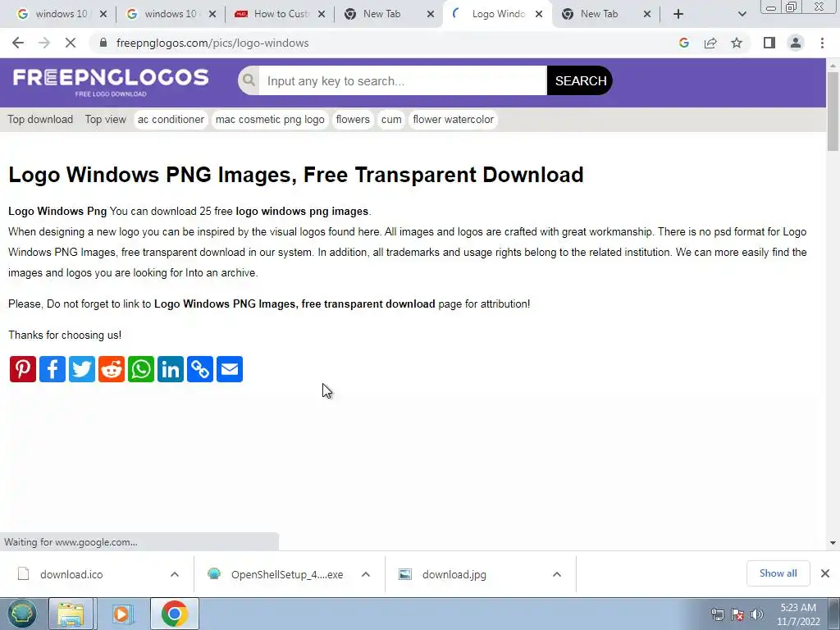Click the scrollbar down arrow

[x=833, y=543]
